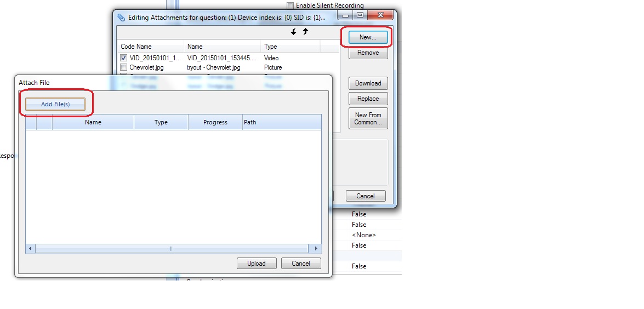Maximize the Editing Attachments window

[x=360, y=15]
